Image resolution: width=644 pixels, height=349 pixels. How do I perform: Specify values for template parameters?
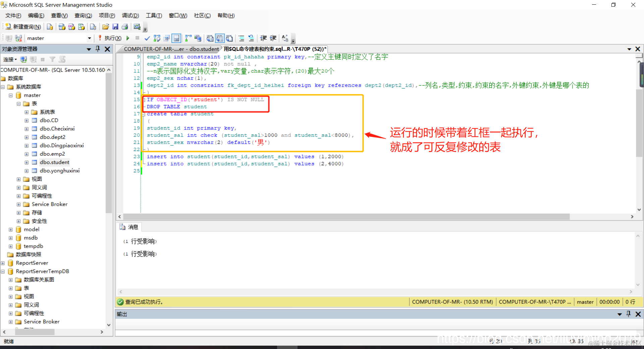coord(285,38)
